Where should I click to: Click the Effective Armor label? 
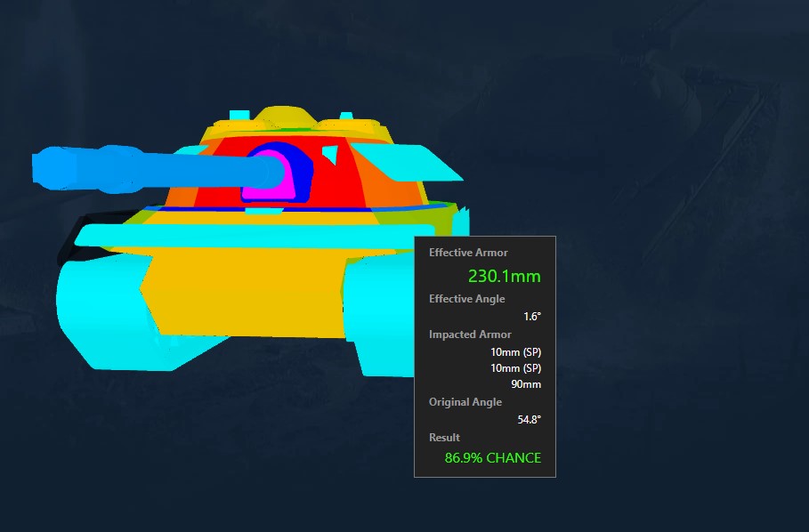pyautogui.click(x=468, y=253)
